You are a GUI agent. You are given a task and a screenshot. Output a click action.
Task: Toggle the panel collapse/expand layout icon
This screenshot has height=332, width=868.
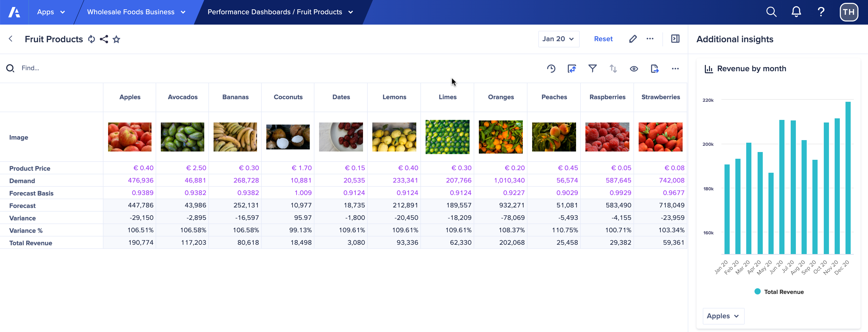pyautogui.click(x=675, y=39)
